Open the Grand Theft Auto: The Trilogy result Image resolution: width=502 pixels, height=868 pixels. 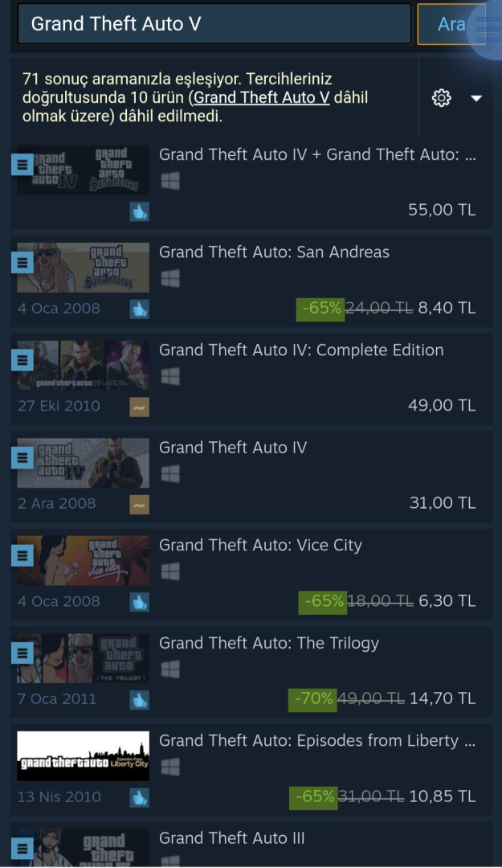tap(251, 671)
